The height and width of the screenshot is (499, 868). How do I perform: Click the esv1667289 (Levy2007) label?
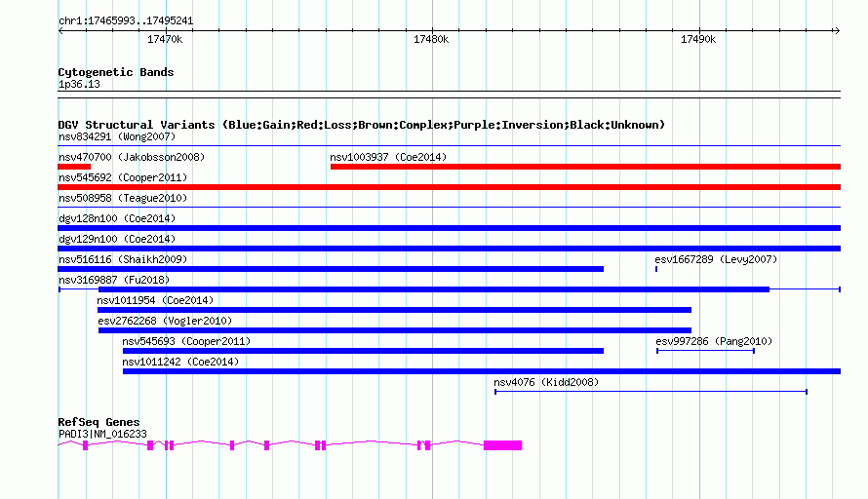pyautogui.click(x=716, y=259)
